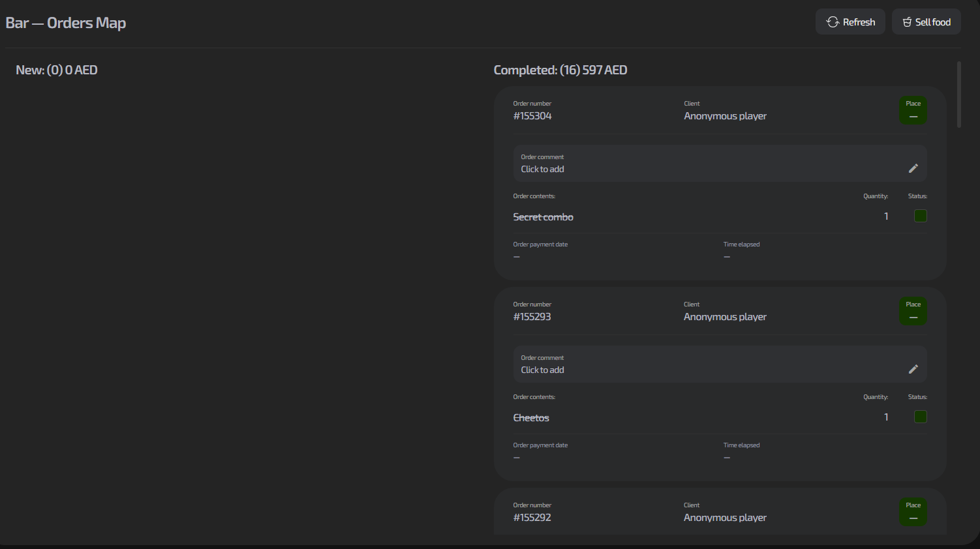
Task: Toggle status checkbox for Cheetos item
Action: pyautogui.click(x=920, y=417)
